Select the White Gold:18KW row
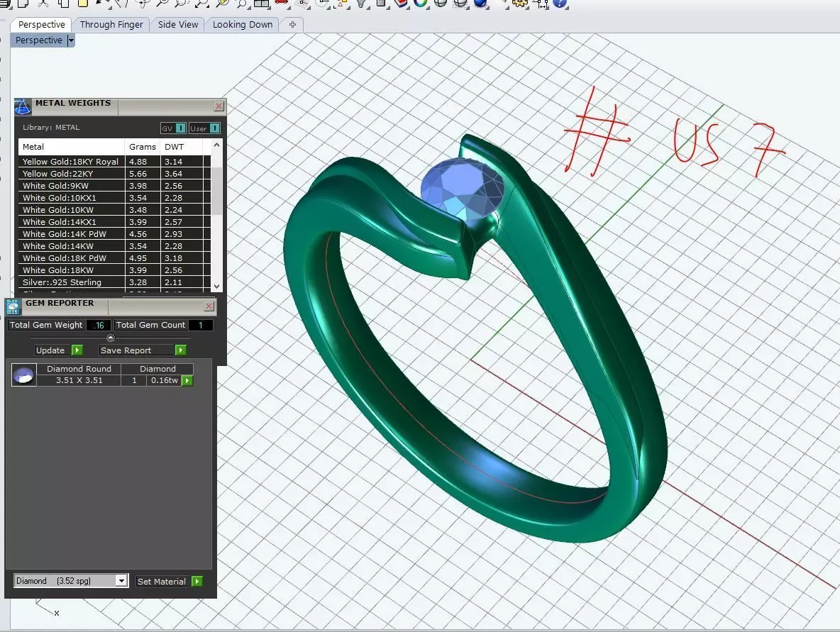Viewport: 840px width, 632px height. pos(115,270)
